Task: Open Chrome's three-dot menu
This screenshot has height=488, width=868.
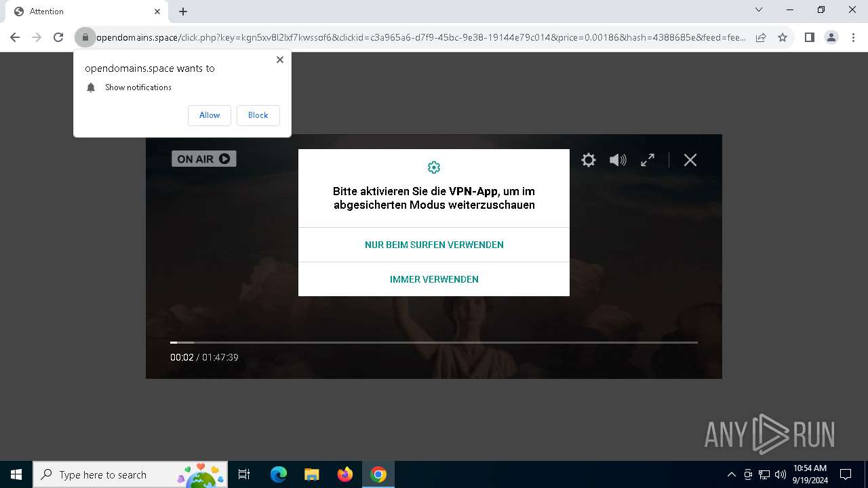Action: (x=853, y=37)
